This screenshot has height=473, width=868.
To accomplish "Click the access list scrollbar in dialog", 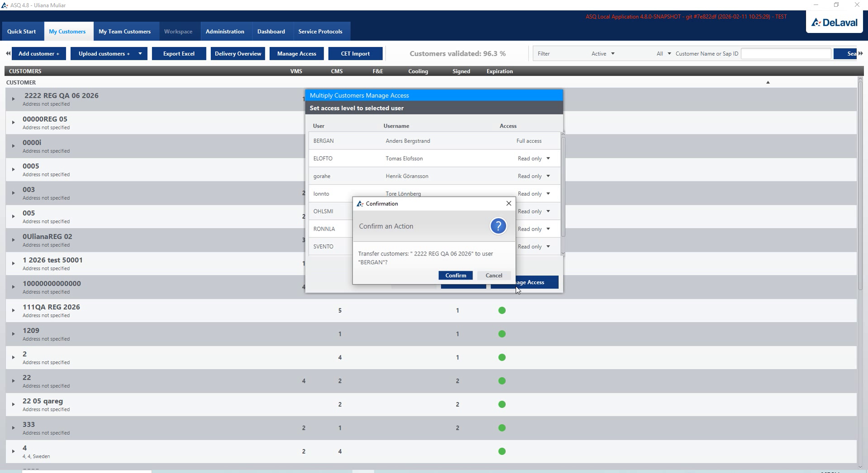I will click(x=563, y=186).
